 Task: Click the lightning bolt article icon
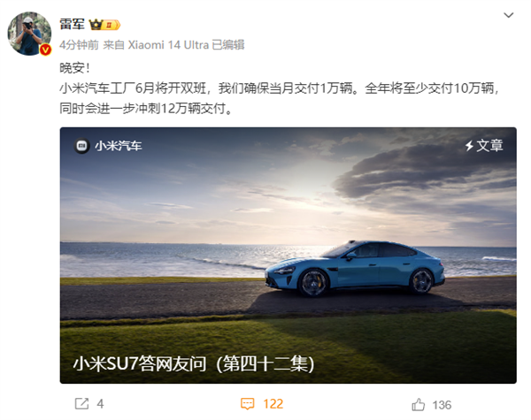coord(469,146)
